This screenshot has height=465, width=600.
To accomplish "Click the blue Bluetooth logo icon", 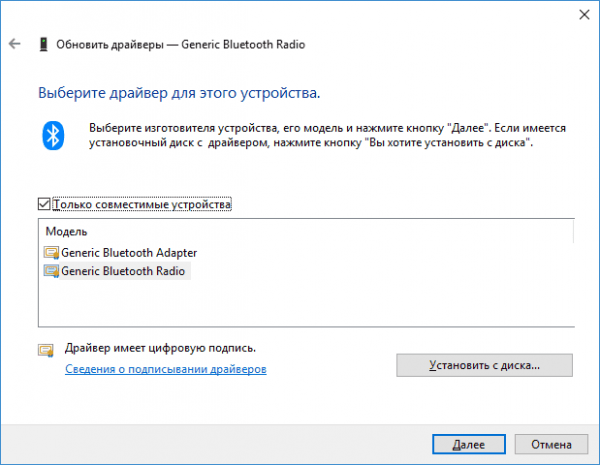I will pyautogui.click(x=53, y=135).
